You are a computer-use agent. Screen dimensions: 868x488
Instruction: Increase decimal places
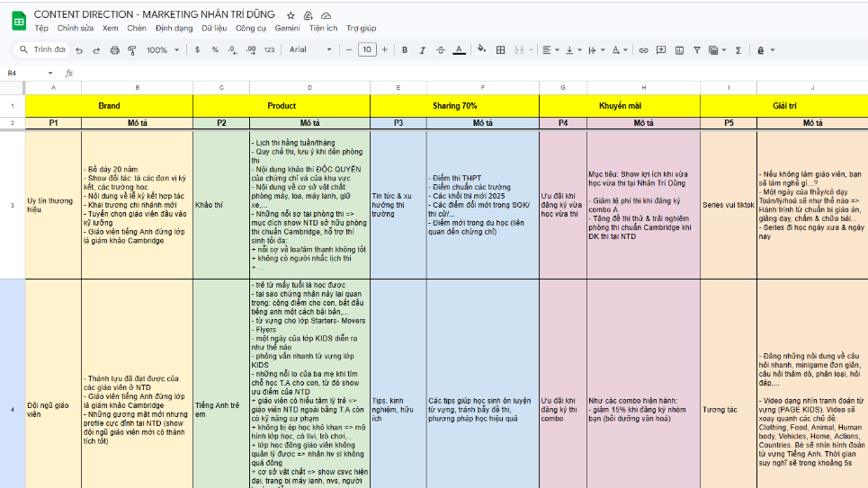click(x=251, y=49)
